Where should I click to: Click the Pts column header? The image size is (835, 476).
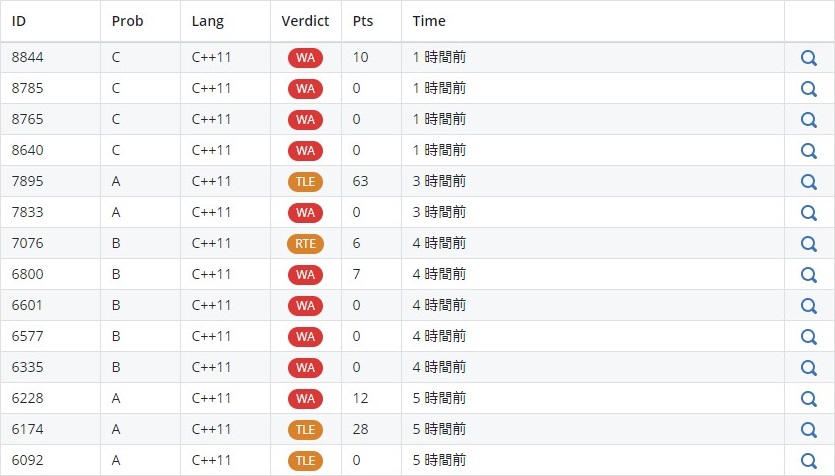point(362,21)
